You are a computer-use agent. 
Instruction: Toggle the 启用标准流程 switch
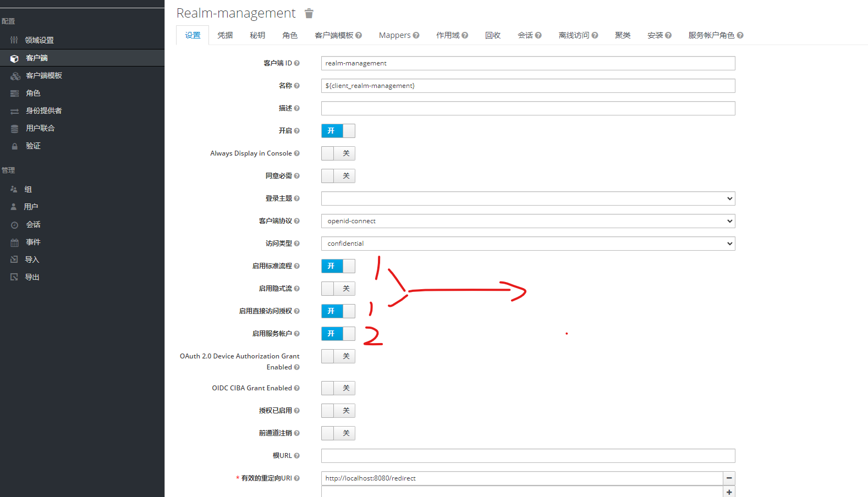(x=338, y=266)
